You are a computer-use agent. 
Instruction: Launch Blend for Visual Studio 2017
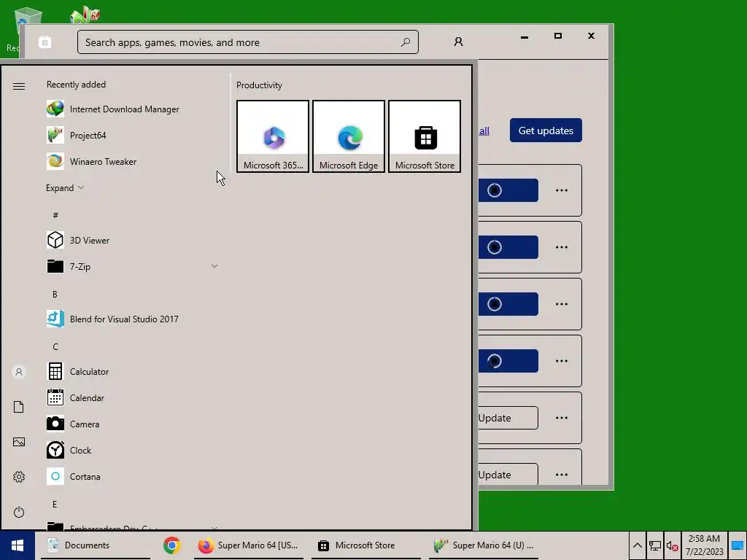[133, 319]
